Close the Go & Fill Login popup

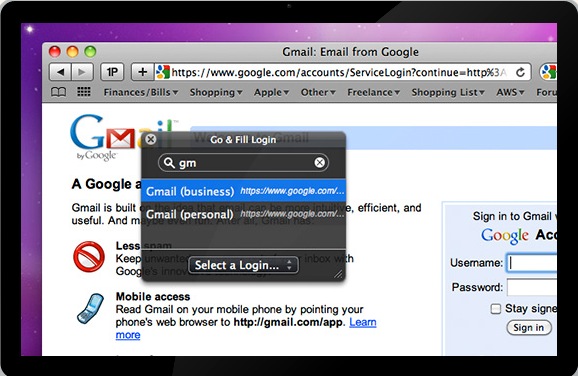click(x=150, y=139)
